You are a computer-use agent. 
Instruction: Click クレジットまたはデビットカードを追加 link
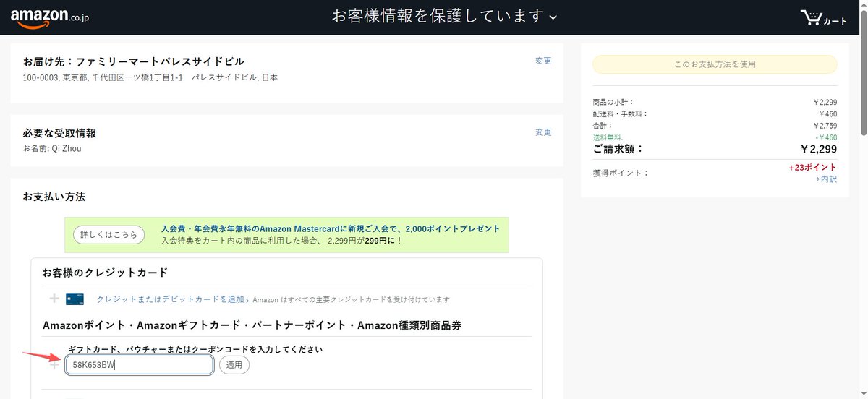[170, 299]
